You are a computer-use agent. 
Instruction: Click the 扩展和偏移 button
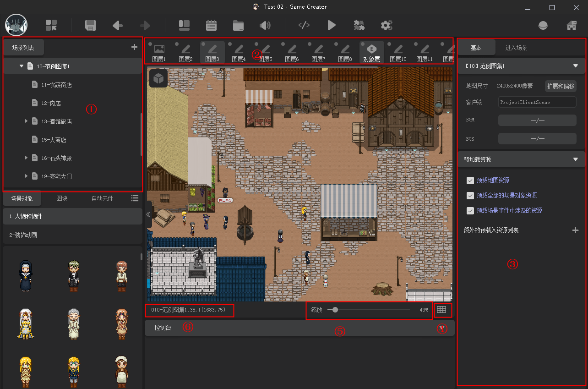pos(561,86)
